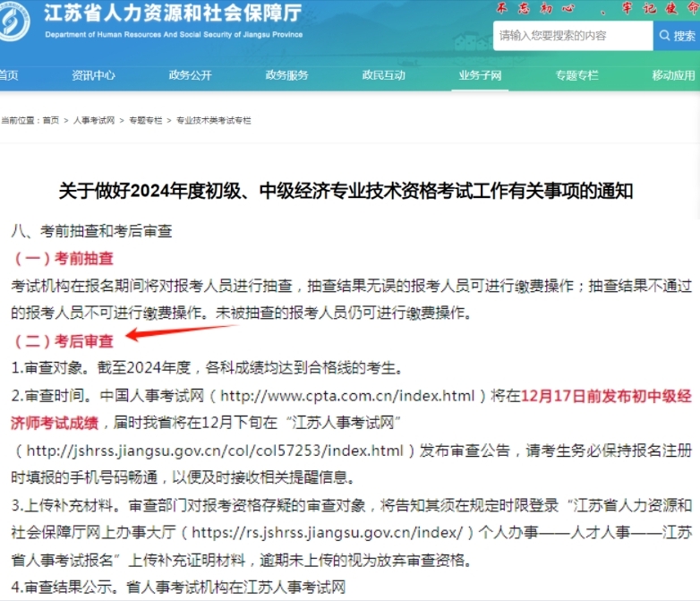Click 首页 in the breadcrumb trail
700x601 pixels.
50,120
